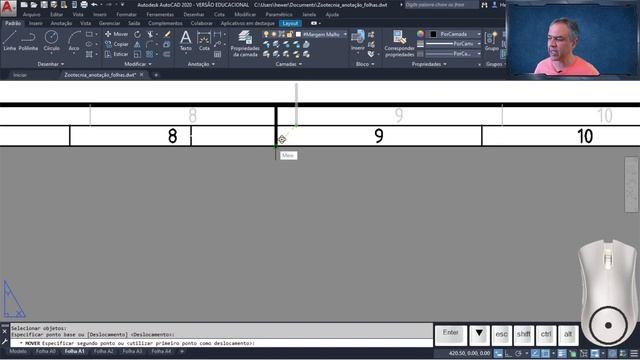Select the Círculo tool
This screenshot has height=360, width=640.
51,40
